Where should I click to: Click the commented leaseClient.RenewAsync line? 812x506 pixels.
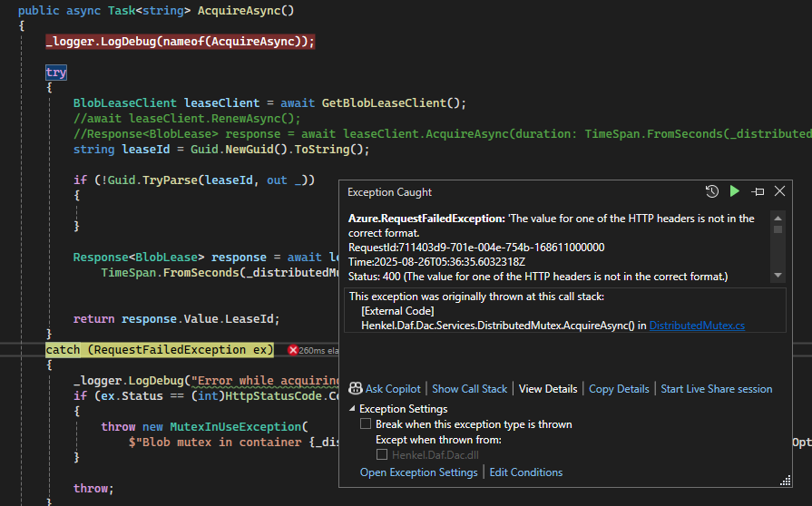[186, 119]
